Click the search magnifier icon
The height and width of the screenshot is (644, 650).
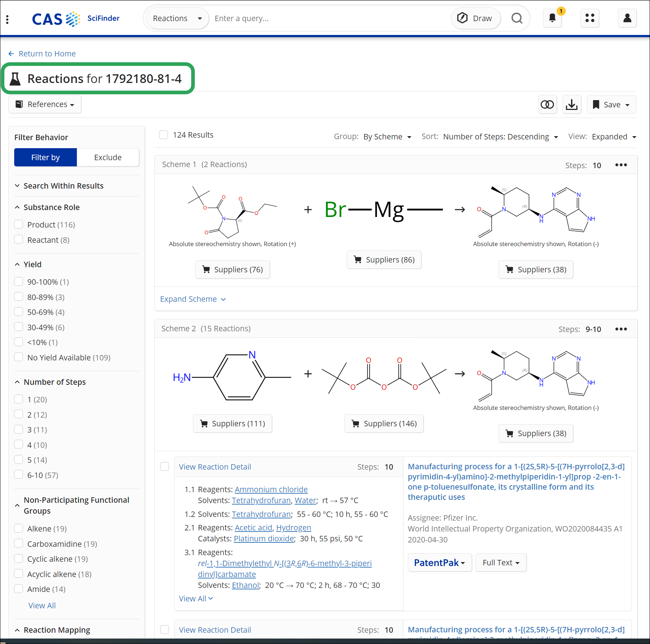coord(517,18)
